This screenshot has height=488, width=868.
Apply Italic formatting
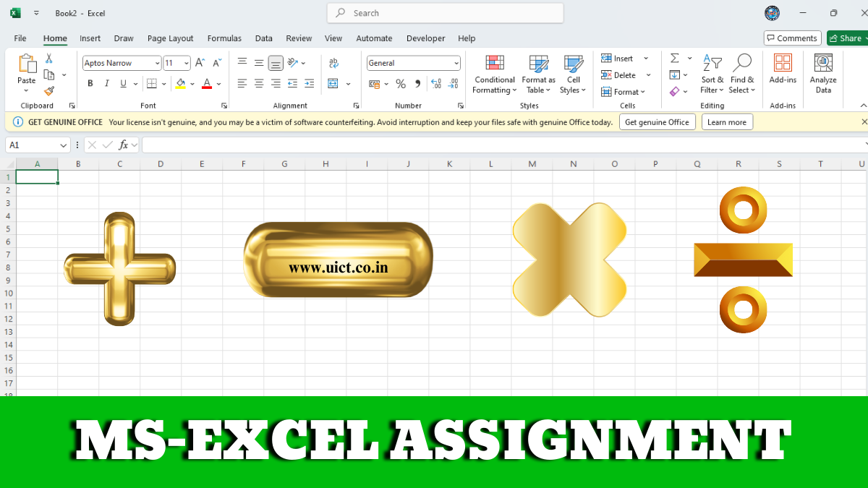(106, 83)
